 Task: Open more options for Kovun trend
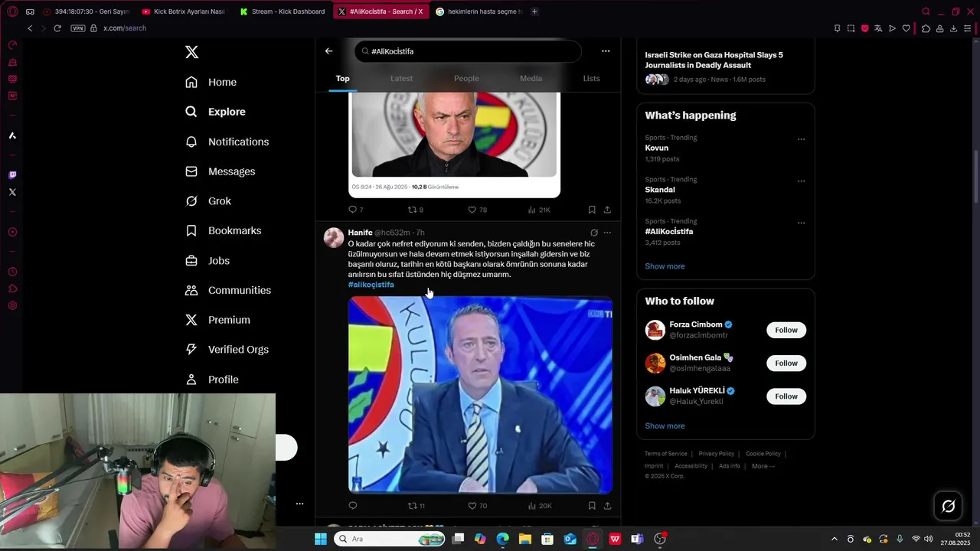(x=801, y=139)
